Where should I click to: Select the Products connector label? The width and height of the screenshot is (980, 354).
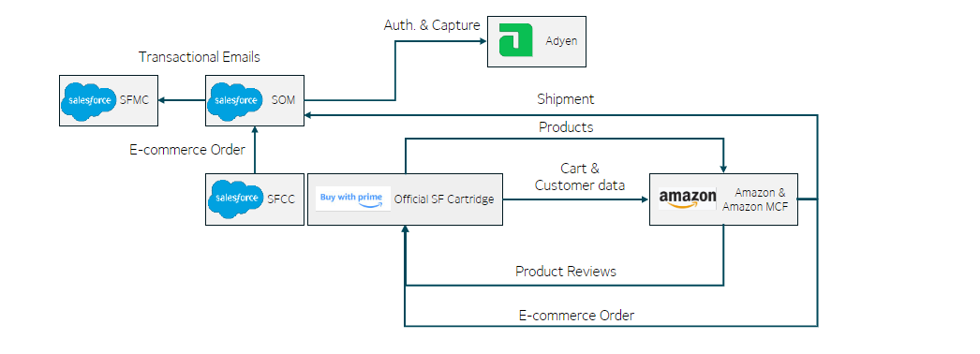point(566,127)
